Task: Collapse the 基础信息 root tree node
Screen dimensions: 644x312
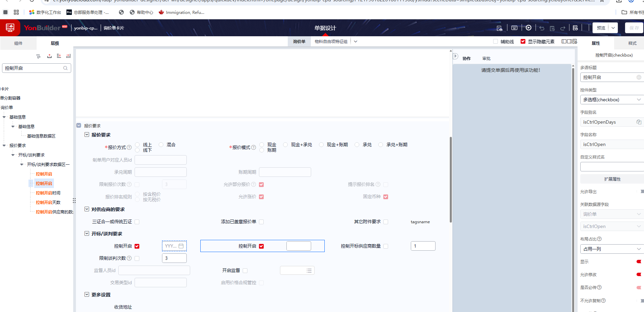Action: (x=4, y=117)
